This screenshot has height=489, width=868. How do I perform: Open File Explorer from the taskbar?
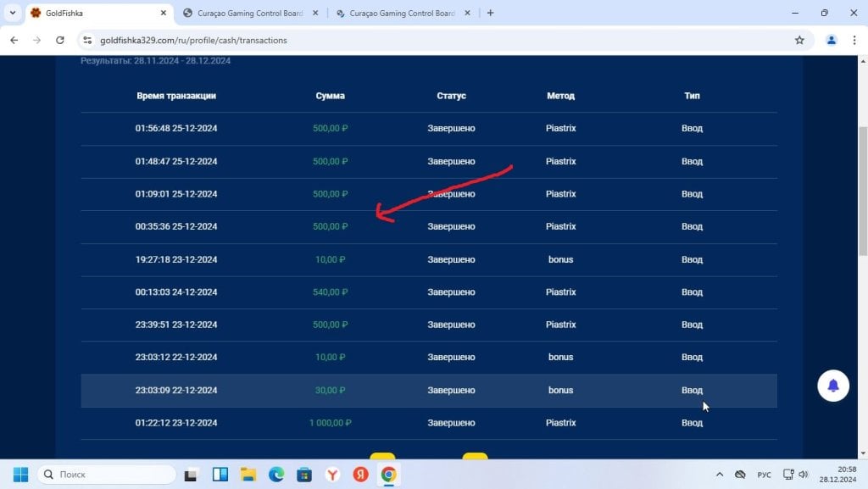[x=248, y=475]
